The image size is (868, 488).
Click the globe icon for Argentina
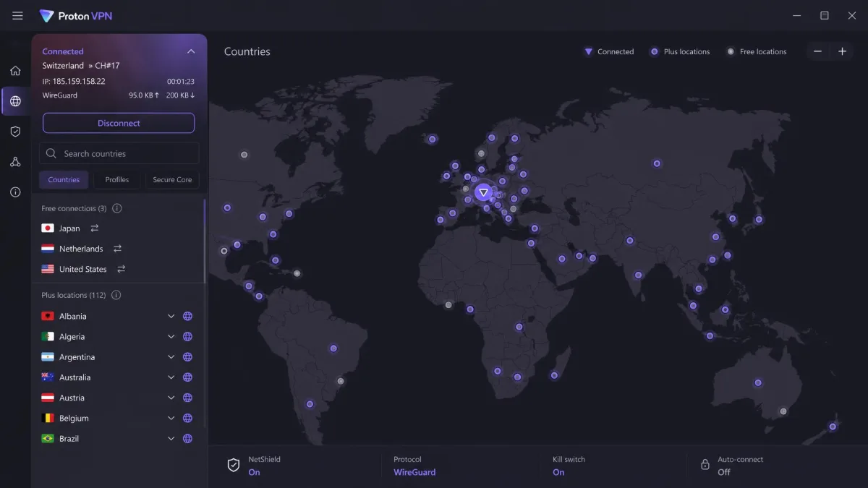click(x=187, y=357)
